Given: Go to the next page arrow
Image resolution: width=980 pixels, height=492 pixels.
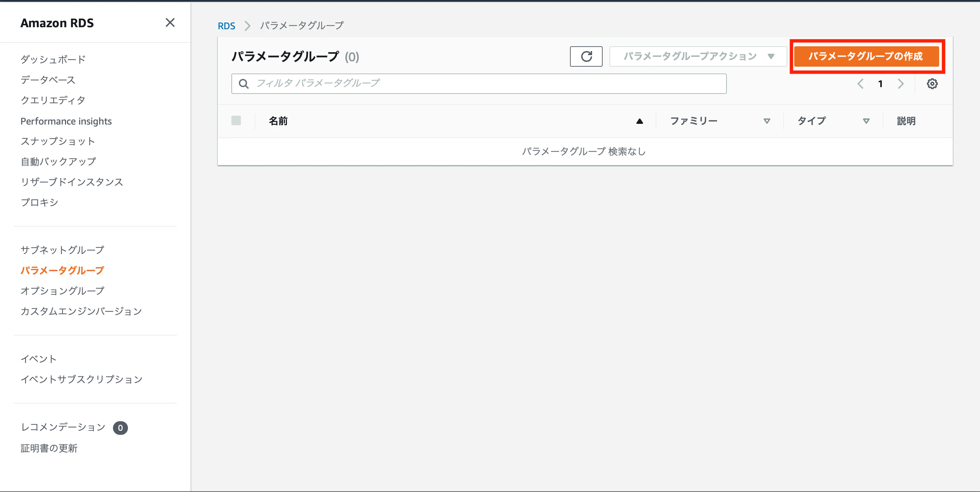Looking at the screenshot, I should [900, 84].
